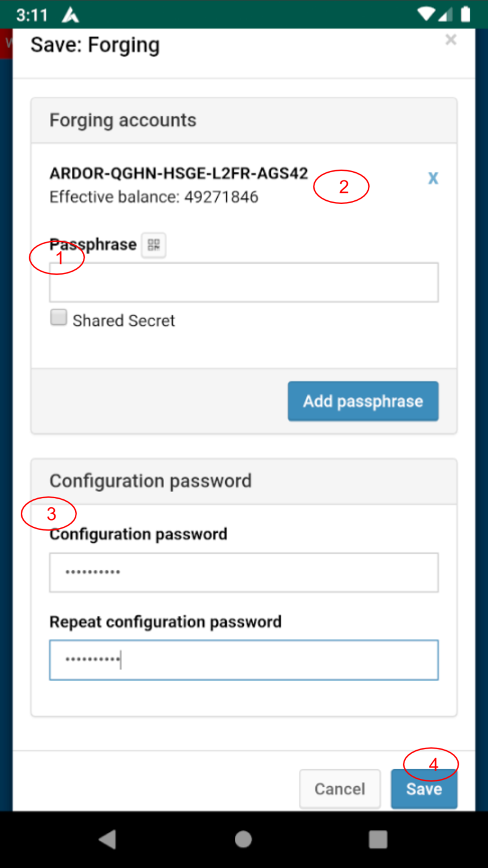Tap the Ardor logo in the status bar
This screenshot has width=488, height=868.
69,13
